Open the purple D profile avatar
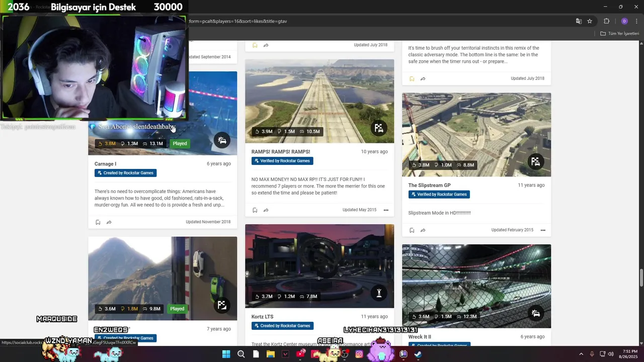 (624, 21)
